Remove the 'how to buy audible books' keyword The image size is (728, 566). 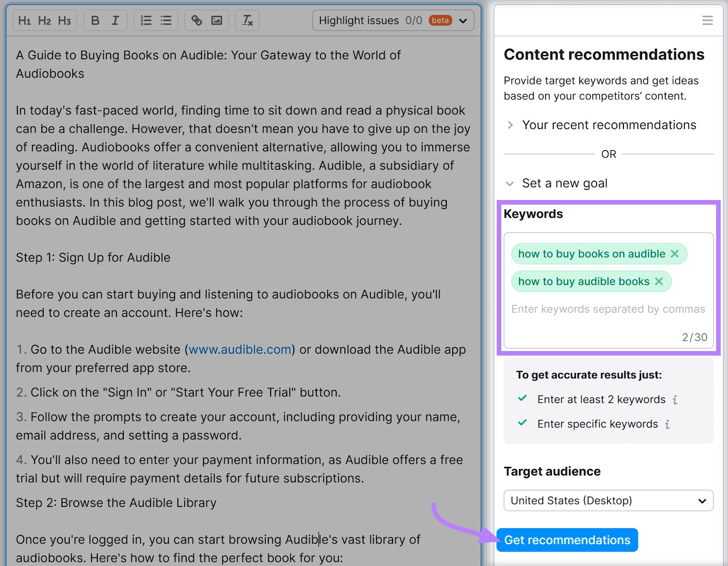pyautogui.click(x=659, y=281)
